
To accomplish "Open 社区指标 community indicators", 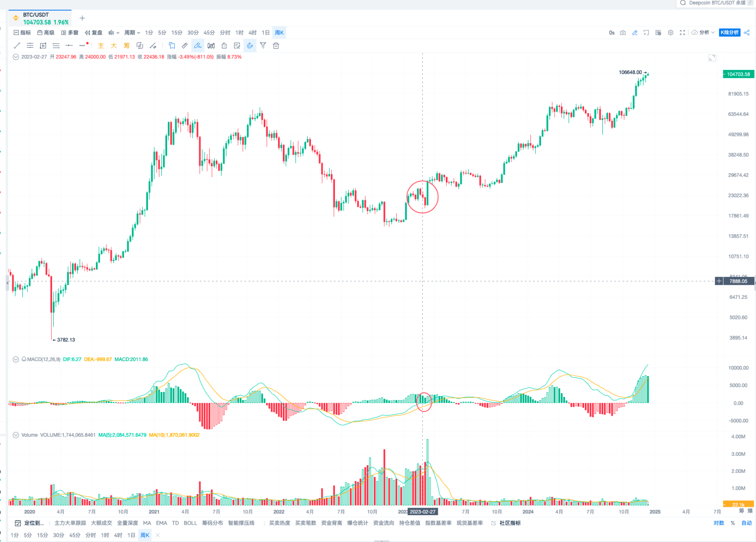I will (506, 523).
